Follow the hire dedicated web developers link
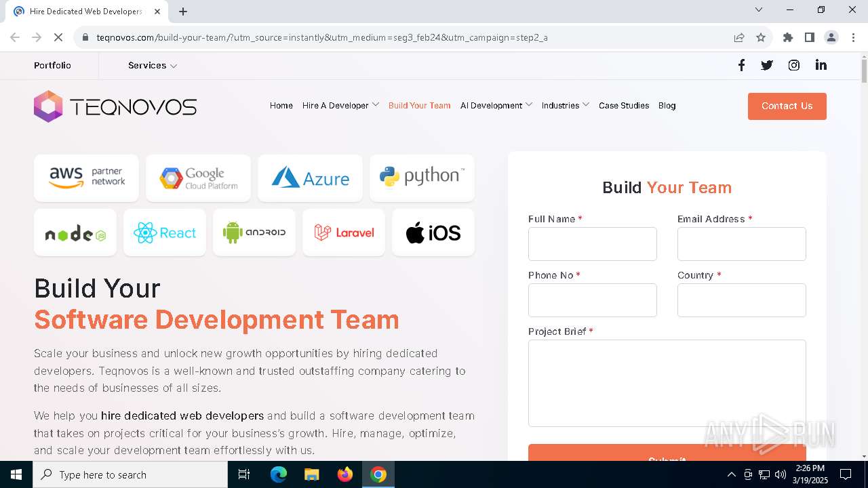 [182, 415]
